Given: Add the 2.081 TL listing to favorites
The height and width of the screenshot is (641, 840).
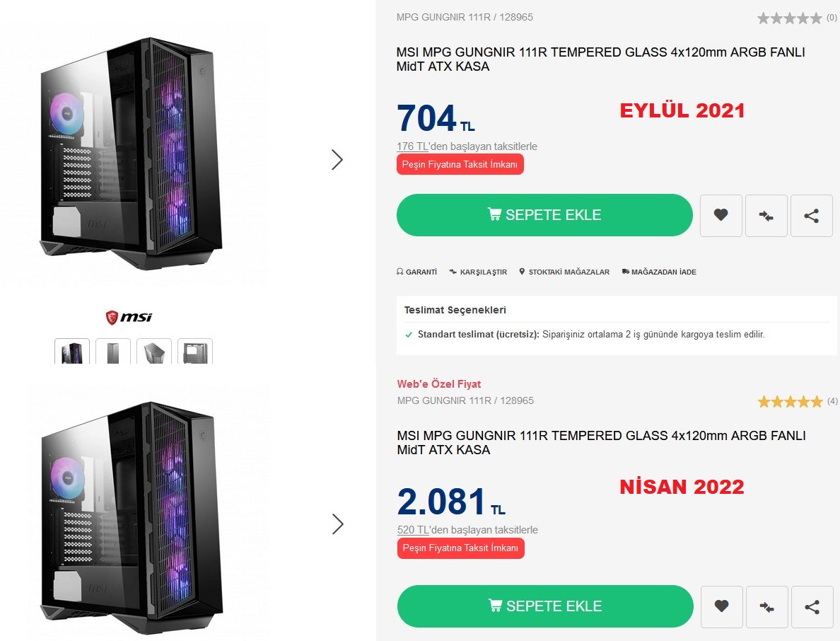Looking at the screenshot, I should point(721,606).
